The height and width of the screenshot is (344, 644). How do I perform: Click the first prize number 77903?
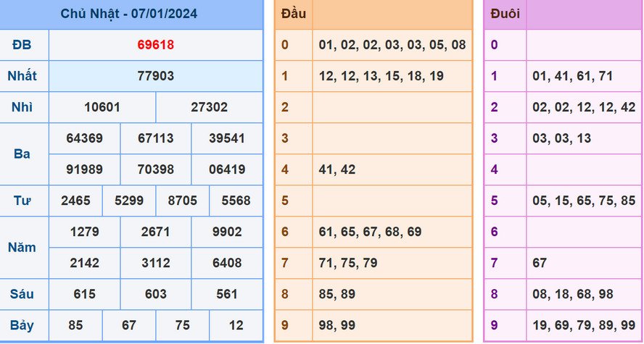(155, 76)
